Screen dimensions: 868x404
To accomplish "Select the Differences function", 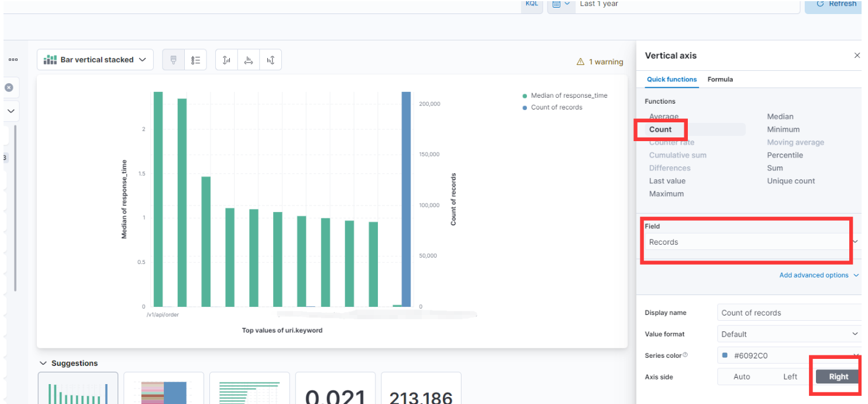I will click(x=670, y=168).
